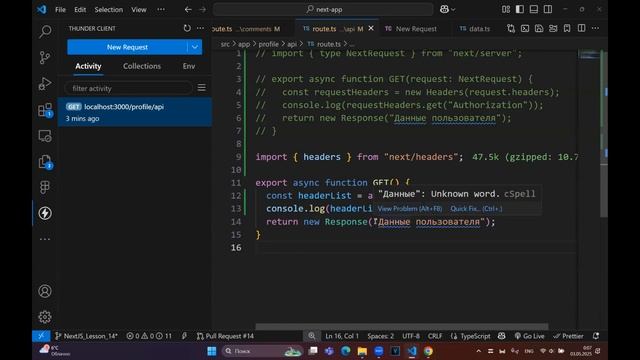Expand the New Request dropdown arrow

pyautogui.click(x=195, y=47)
